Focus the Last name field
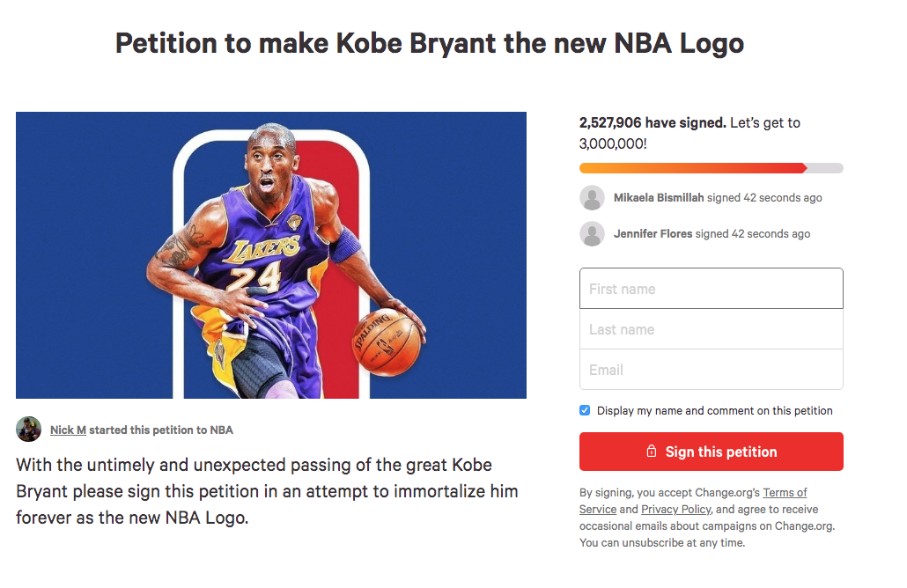 click(x=711, y=329)
